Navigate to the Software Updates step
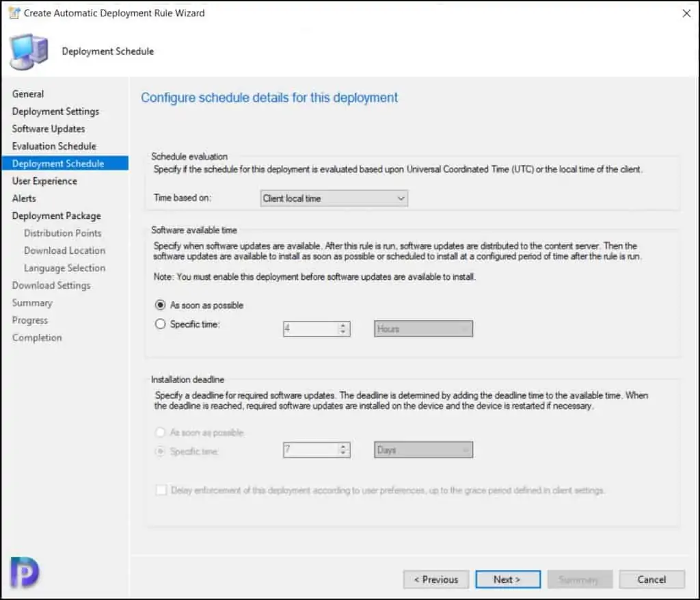The width and height of the screenshot is (700, 600). click(49, 129)
